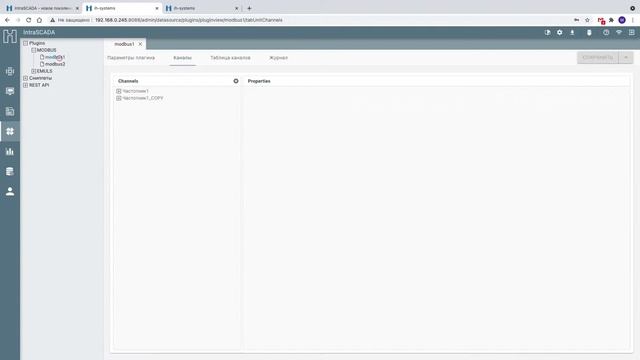Click the grid layout icon in header

click(x=631, y=32)
